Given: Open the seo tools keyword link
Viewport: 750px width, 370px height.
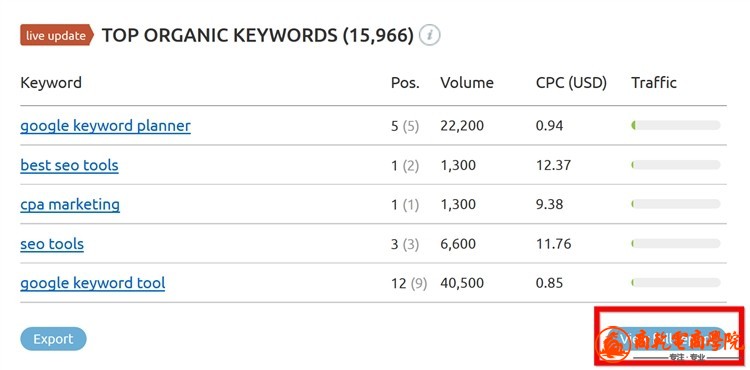Looking at the screenshot, I should click(52, 244).
